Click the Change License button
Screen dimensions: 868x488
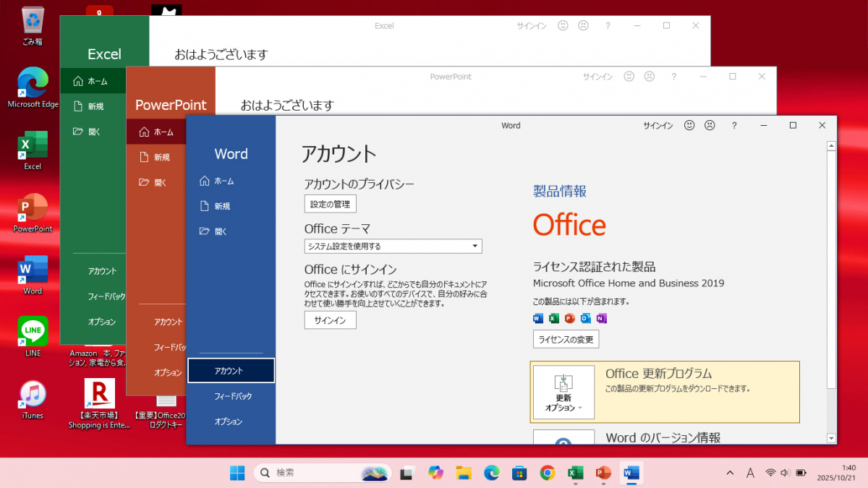(x=566, y=339)
